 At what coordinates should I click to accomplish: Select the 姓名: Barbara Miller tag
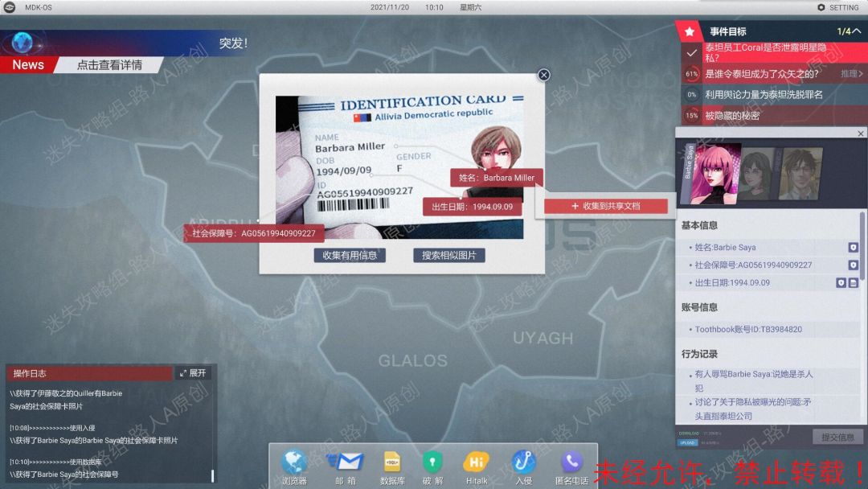coord(497,178)
